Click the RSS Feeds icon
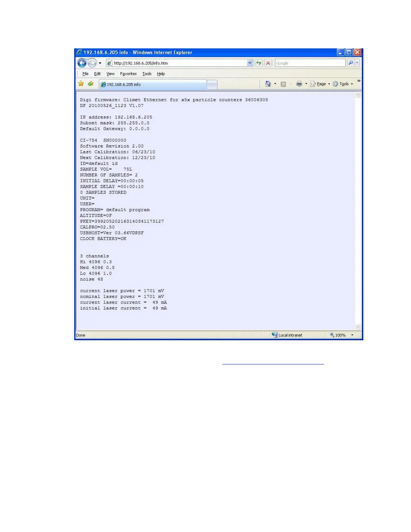411x532 pixels. point(283,84)
